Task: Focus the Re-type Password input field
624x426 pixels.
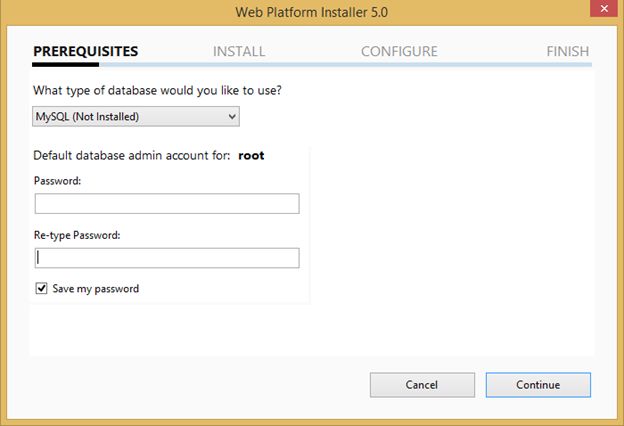Action: (167, 258)
